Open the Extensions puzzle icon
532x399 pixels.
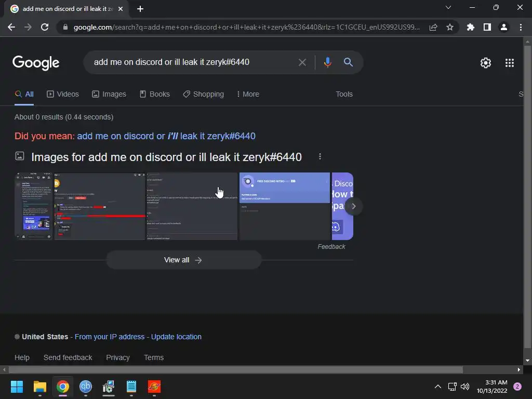tap(471, 27)
